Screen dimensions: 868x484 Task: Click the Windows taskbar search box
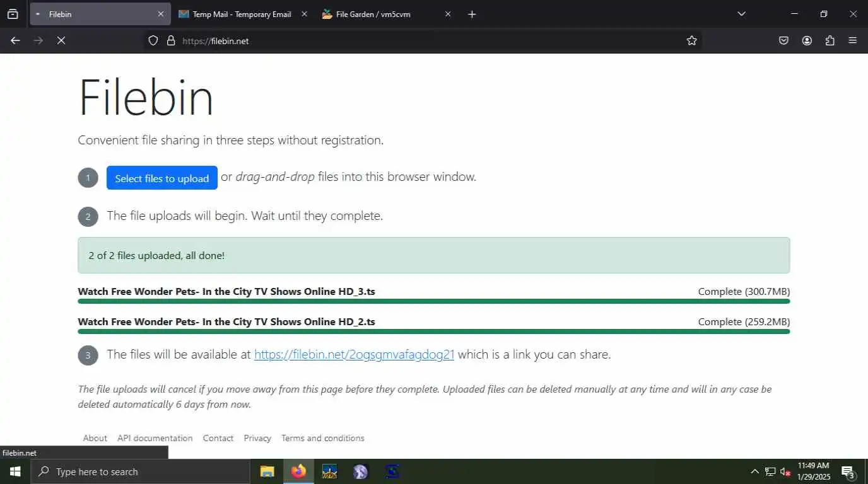140,471
